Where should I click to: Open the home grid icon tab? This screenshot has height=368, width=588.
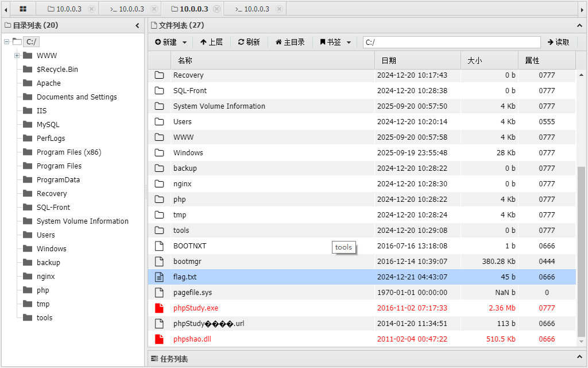click(23, 9)
